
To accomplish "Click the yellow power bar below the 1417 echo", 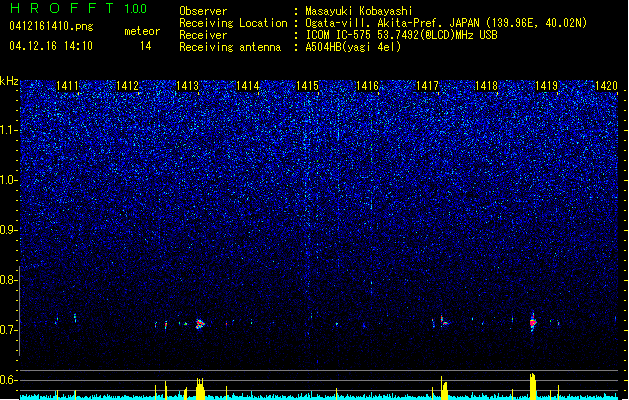I will [444, 388].
